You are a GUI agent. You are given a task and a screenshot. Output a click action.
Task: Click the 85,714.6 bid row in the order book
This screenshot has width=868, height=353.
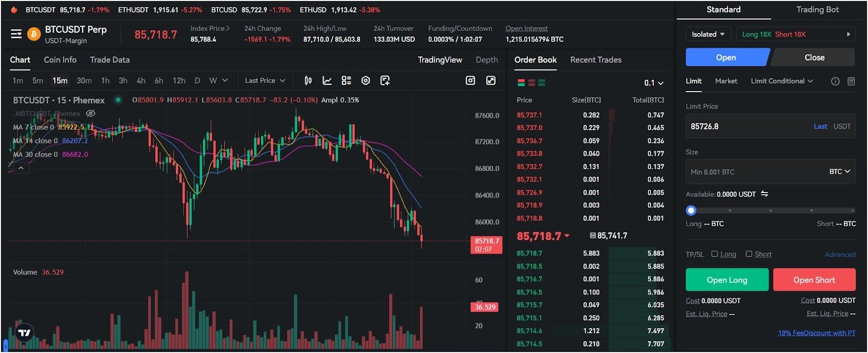coord(590,331)
